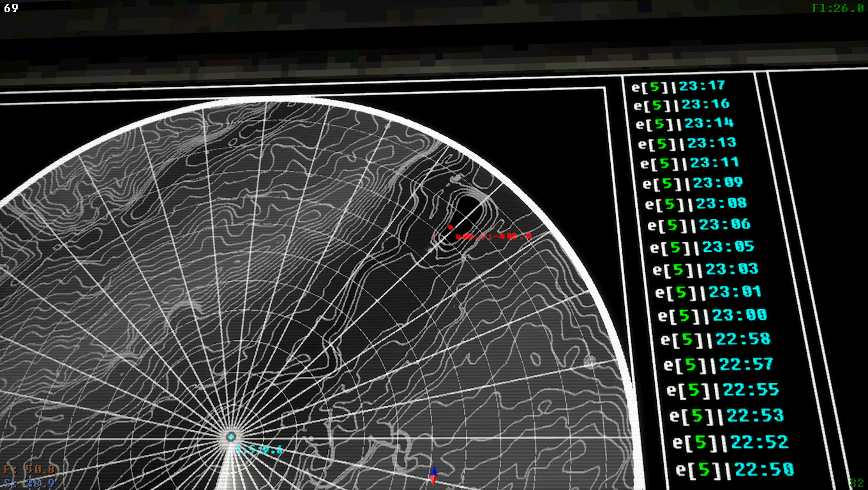Select log entry e[5]|23:11
The width and height of the screenshot is (868, 490).
pos(690,163)
